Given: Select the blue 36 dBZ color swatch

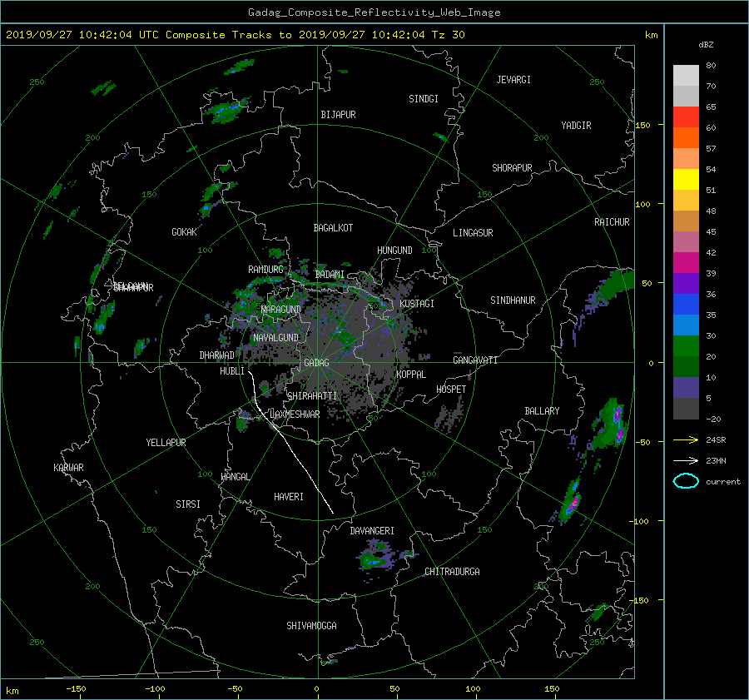Looking at the screenshot, I should (x=686, y=304).
